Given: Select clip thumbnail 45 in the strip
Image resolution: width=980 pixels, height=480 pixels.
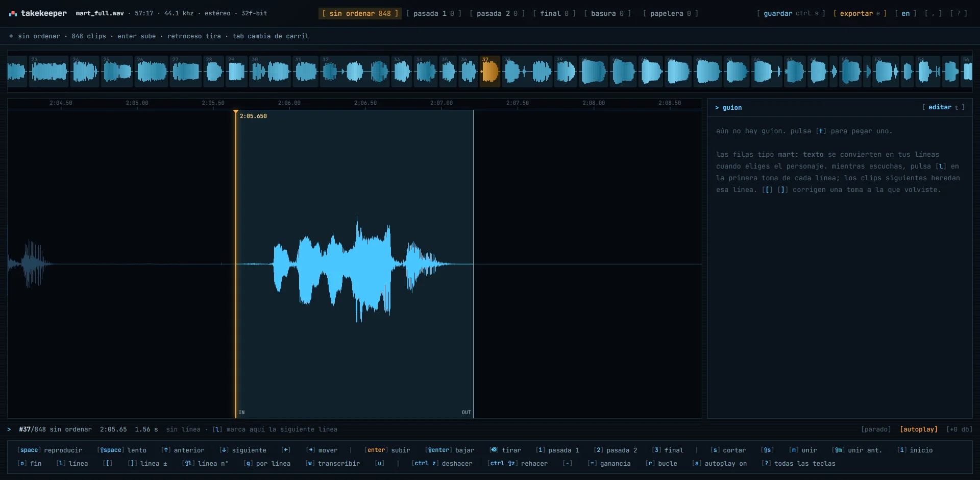Looking at the screenshot, I should tap(736, 71).
